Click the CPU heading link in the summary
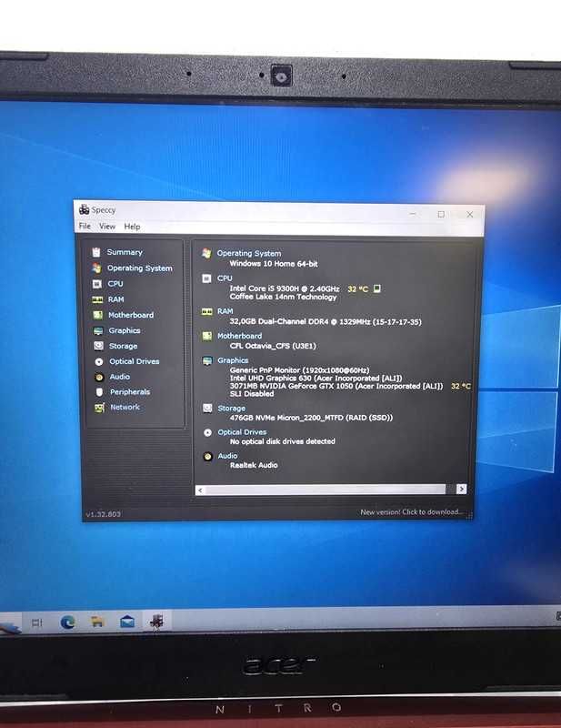The height and width of the screenshot is (728, 561). click(x=225, y=278)
